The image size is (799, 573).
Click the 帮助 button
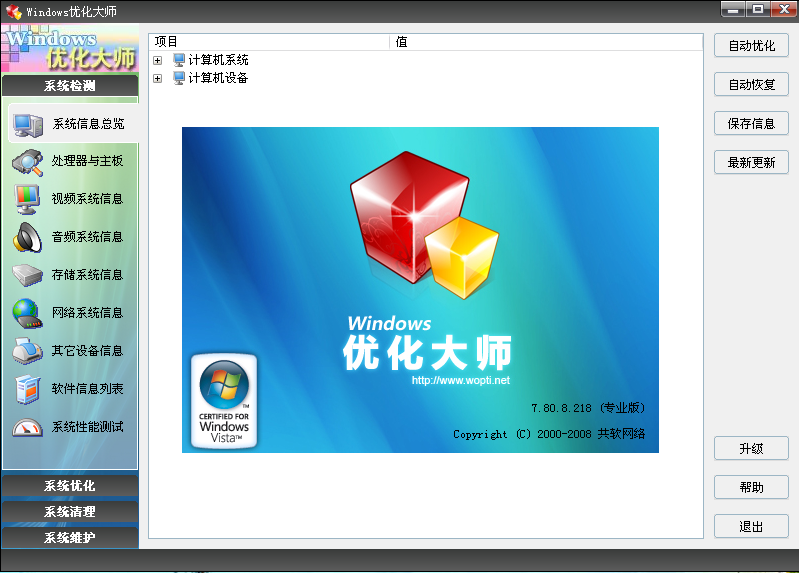point(751,487)
